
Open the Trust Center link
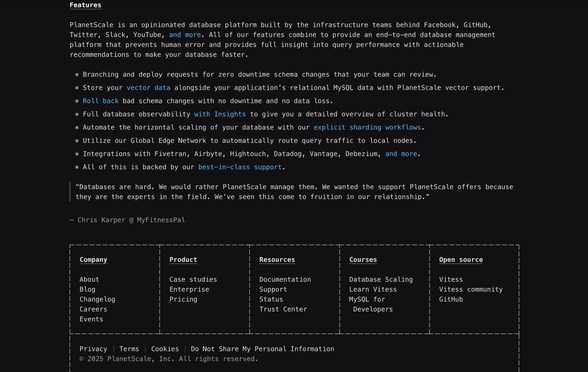pos(283,309)
